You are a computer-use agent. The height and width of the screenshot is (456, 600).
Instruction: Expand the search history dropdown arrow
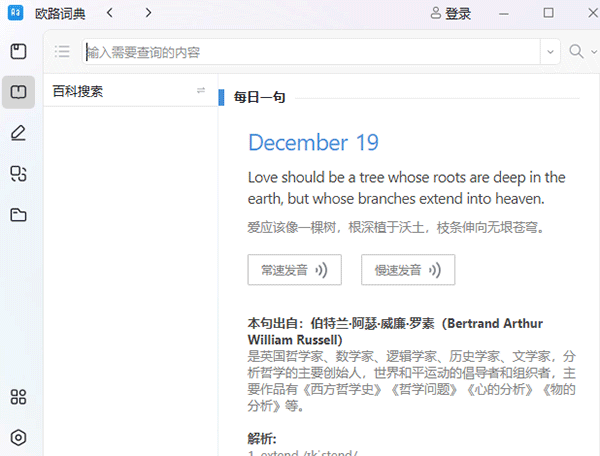[x=550, y=52]
